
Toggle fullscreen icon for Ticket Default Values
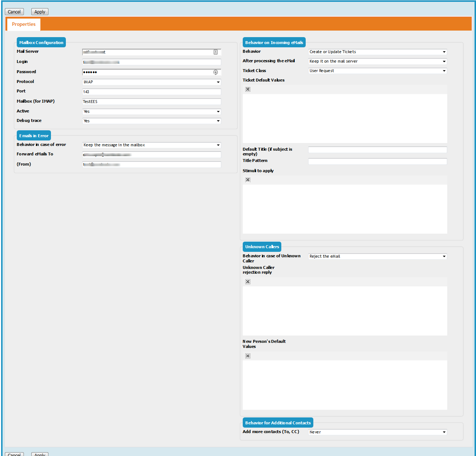point(248,89)
